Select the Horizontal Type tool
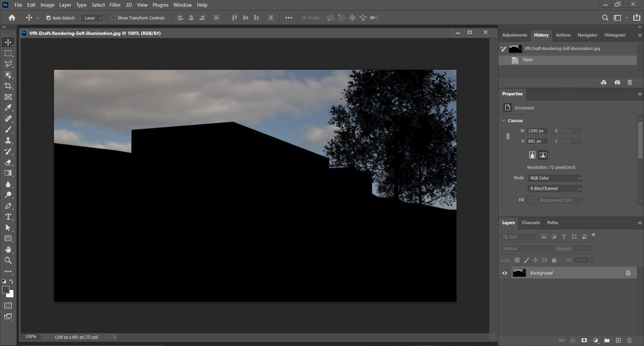 (x=8, y=217)
